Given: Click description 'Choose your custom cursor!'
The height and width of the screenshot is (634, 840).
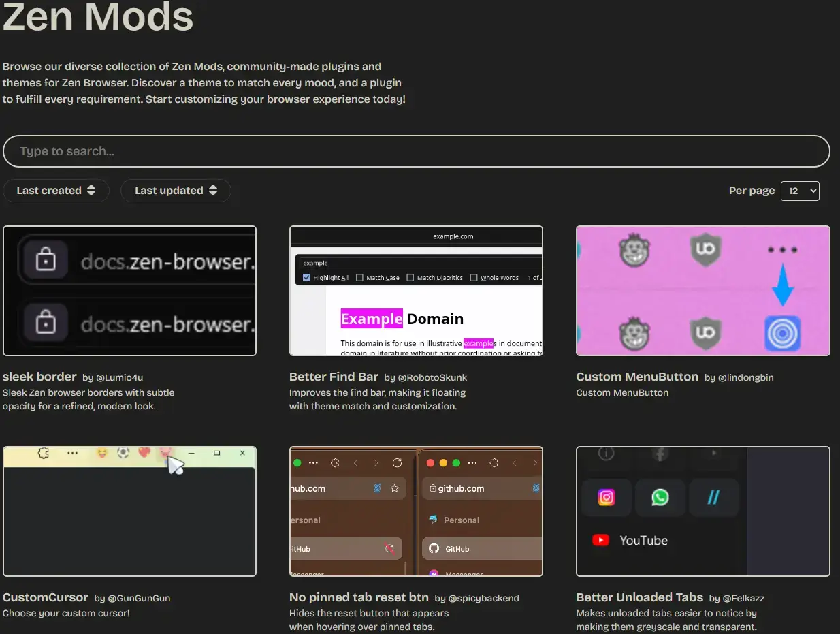Looking at the screenshot, I should click(x=66, y=613).
